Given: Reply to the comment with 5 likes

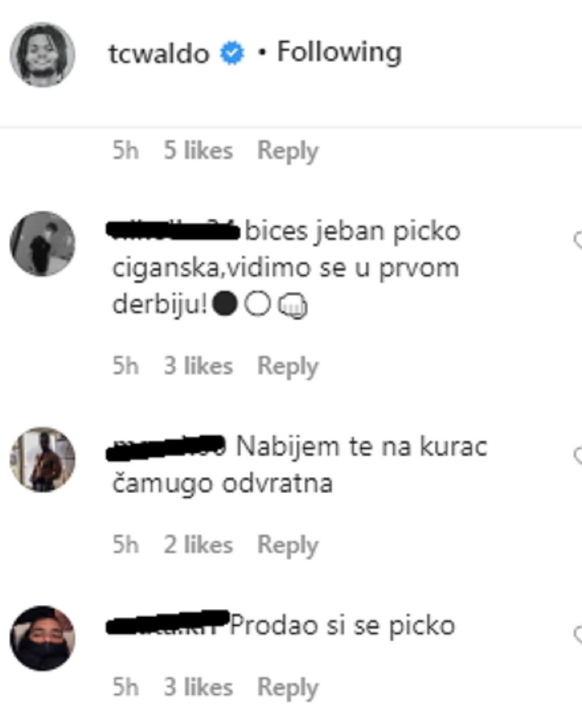Looking at the screenshot, I should 288,151.
